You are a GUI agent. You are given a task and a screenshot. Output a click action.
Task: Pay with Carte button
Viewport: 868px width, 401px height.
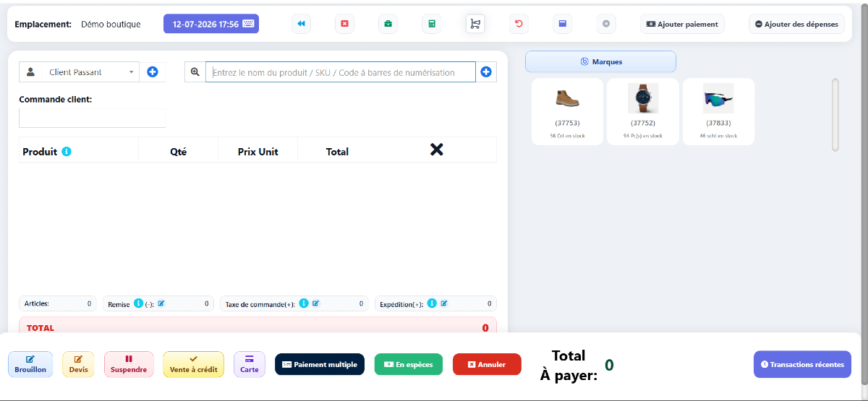250,364
